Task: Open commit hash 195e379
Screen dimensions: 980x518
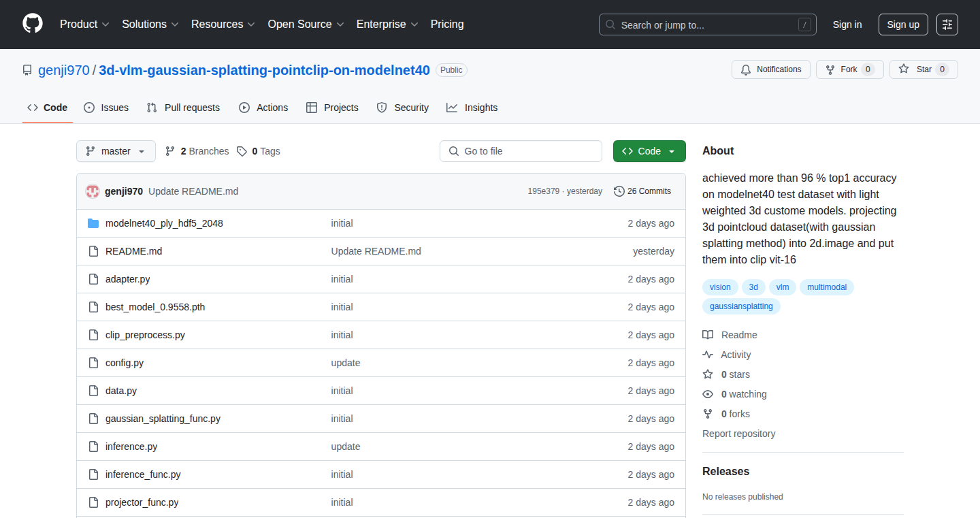Action: click(544, 191)
